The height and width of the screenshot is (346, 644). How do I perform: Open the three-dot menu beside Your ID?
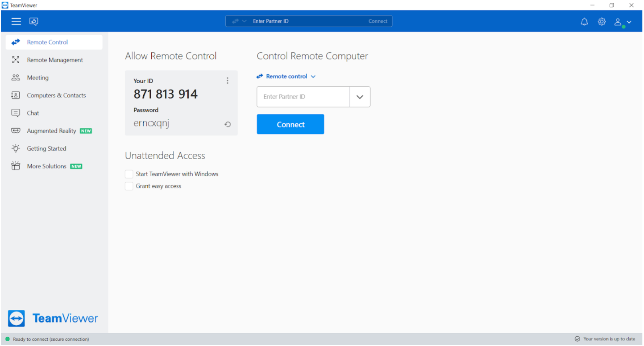point(228,81)
